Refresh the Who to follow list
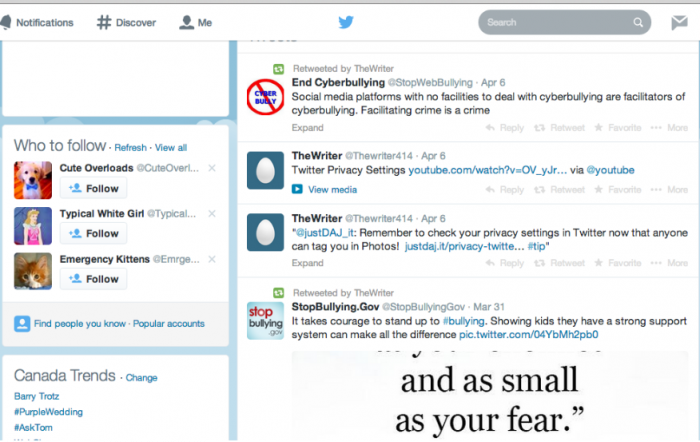 130,148
